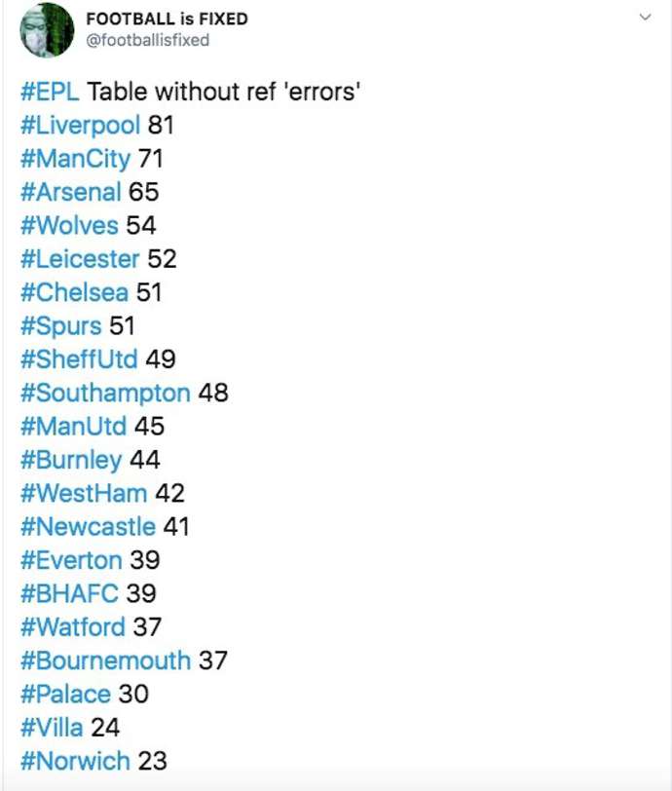
Task: Click the #Wolves hashtag
Action: [69, 225]
